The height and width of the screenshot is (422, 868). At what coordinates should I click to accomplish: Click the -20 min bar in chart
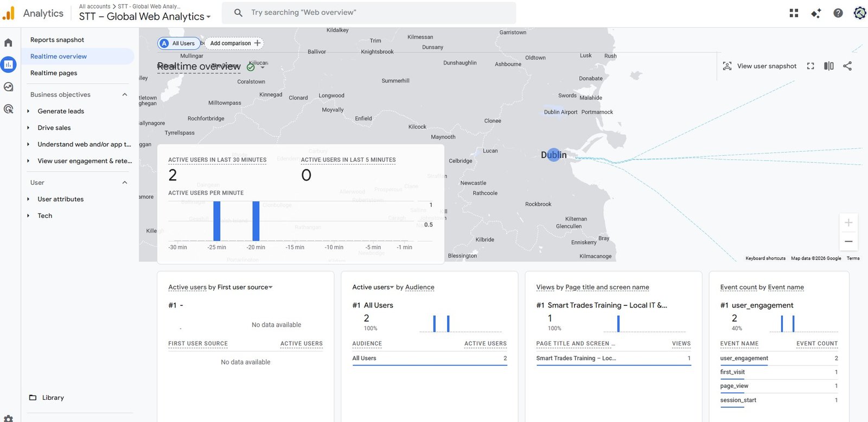tap(256, 221)
